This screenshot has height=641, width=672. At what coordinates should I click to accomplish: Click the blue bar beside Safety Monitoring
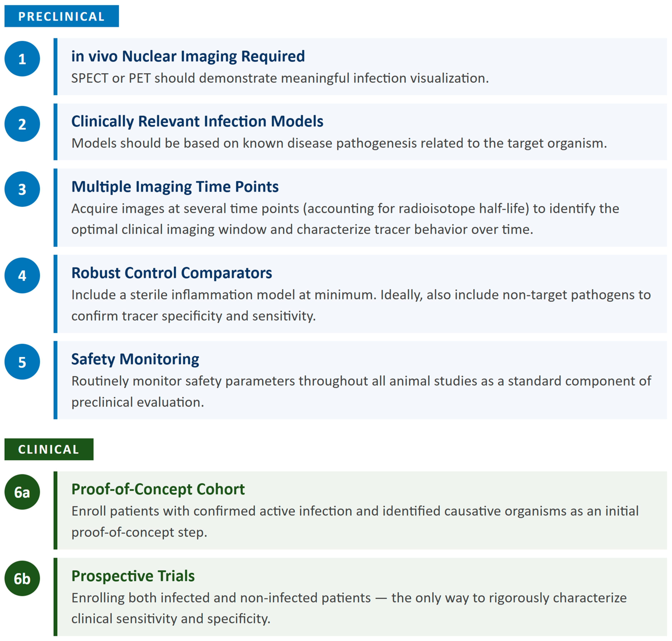click(x=55, y=380)
